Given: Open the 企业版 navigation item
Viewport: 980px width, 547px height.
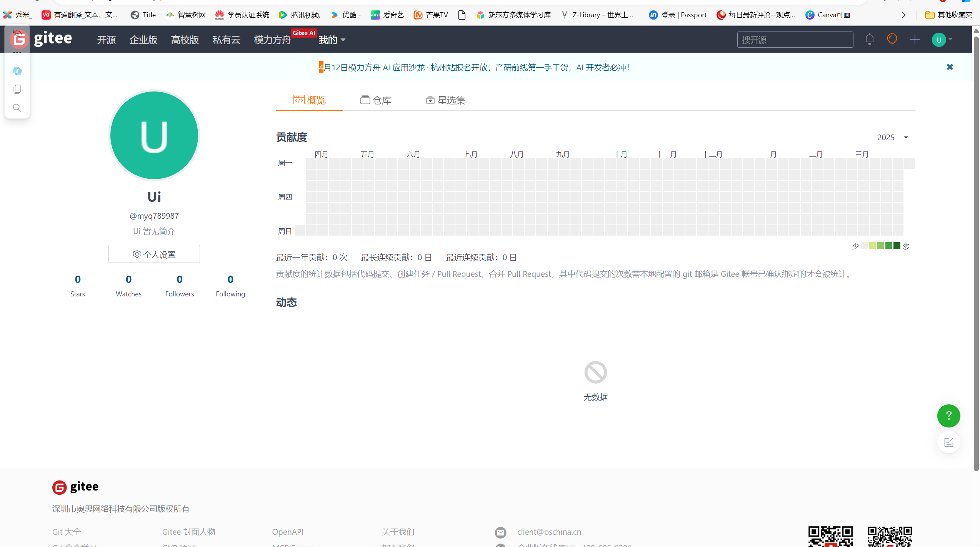Looking at the screenshot, I should [x=143, y=40].
